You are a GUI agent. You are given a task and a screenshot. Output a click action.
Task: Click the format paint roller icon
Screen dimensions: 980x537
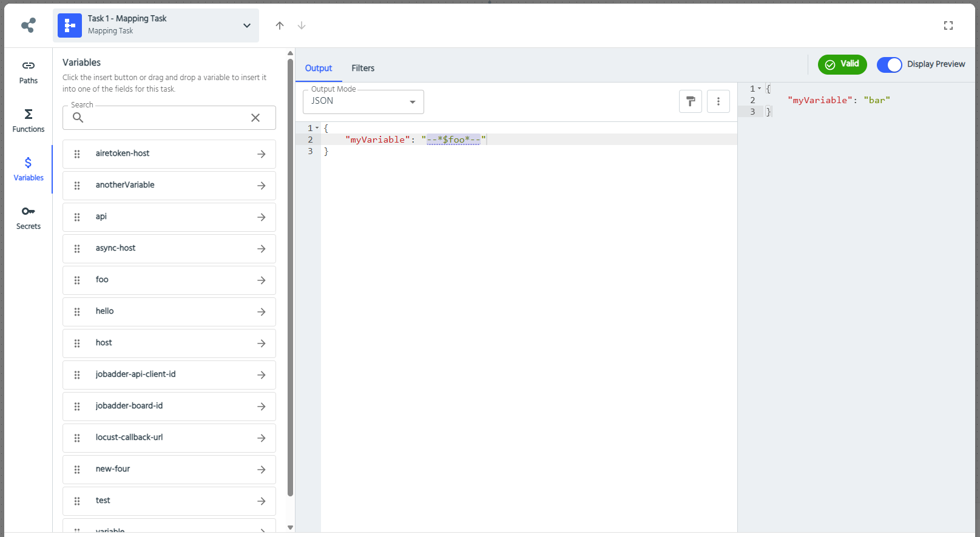(690, 101)
